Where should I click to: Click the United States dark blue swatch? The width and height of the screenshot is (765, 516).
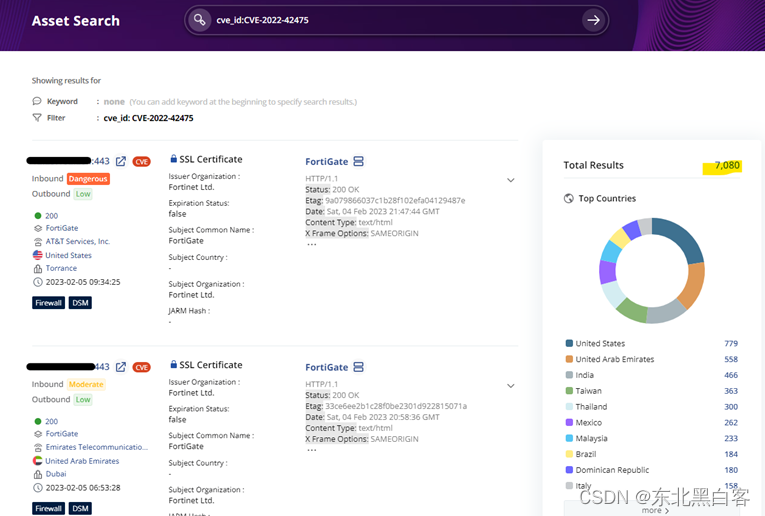click(569, 343)
